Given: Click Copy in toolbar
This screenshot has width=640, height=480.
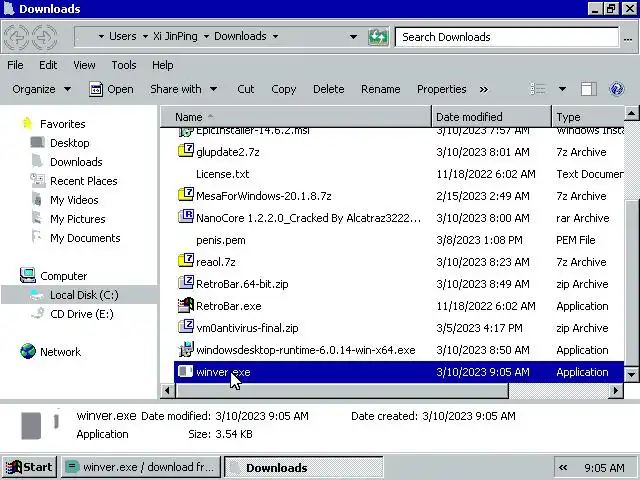Looking at the screenshot, I should click(x=283, y=89).
